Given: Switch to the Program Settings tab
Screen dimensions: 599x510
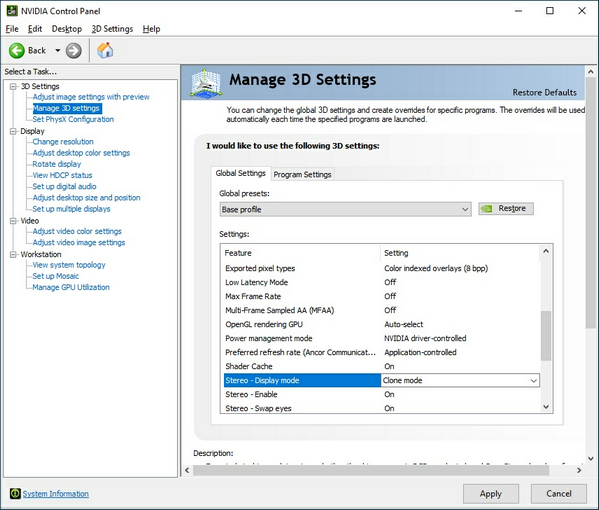Looking at the screenshot, I should pos(302,175).
